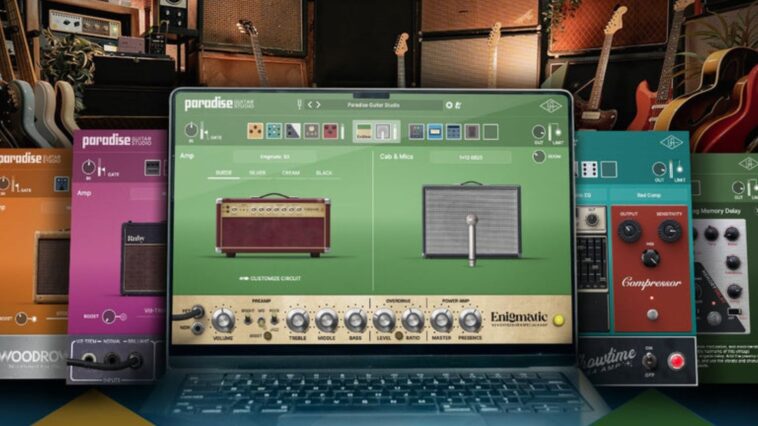Flip the Mid switch on the preamp
The height and width of the screenshot is (426, 758).
click(x=261, y=321)
